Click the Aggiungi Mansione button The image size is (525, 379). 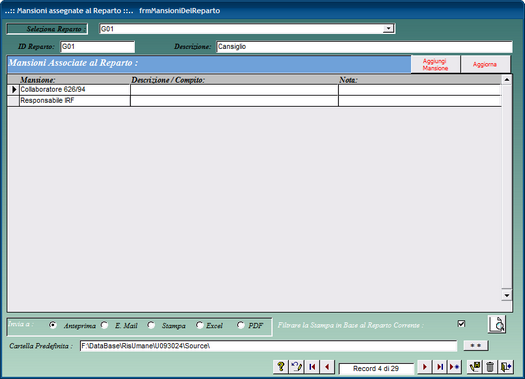(435, 64)
